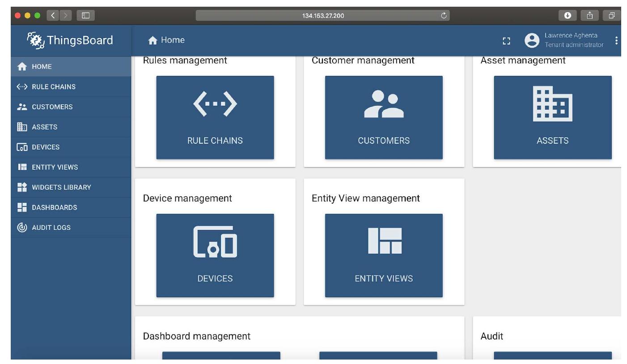Open the Devices card

point(215,255)
